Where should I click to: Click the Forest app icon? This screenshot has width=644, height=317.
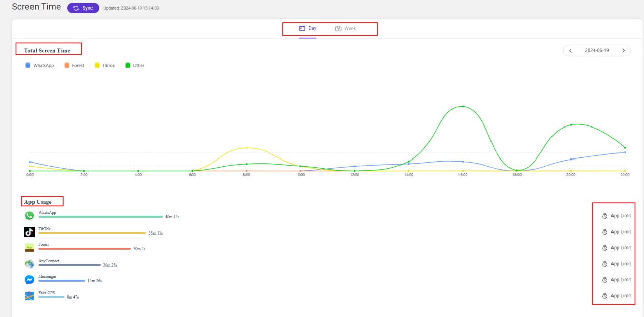29,248
